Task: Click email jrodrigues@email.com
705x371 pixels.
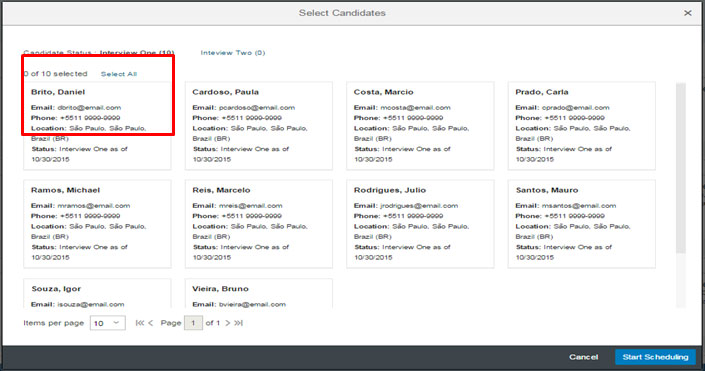Action: (419, 206)
